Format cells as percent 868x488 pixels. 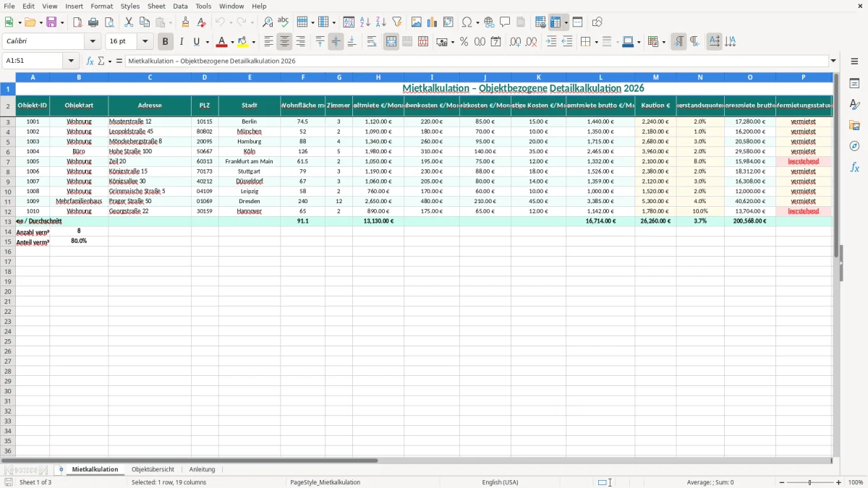[x=464, y=42]
